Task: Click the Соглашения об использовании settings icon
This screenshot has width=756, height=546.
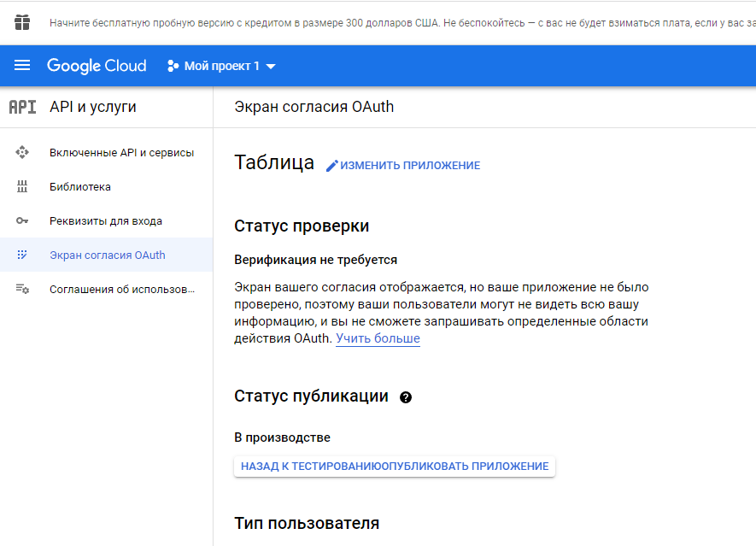Action: pyautogui.click(x=22, y=289)
